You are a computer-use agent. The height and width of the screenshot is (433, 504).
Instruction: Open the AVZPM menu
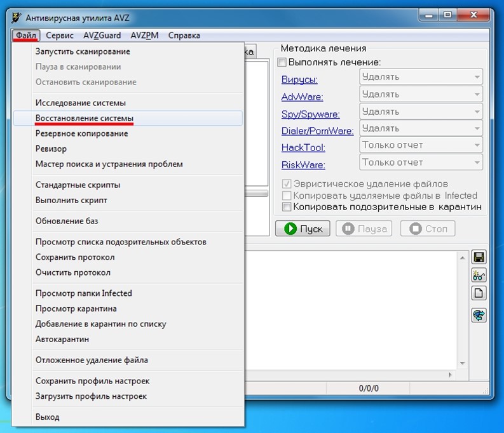pos(144,36)
